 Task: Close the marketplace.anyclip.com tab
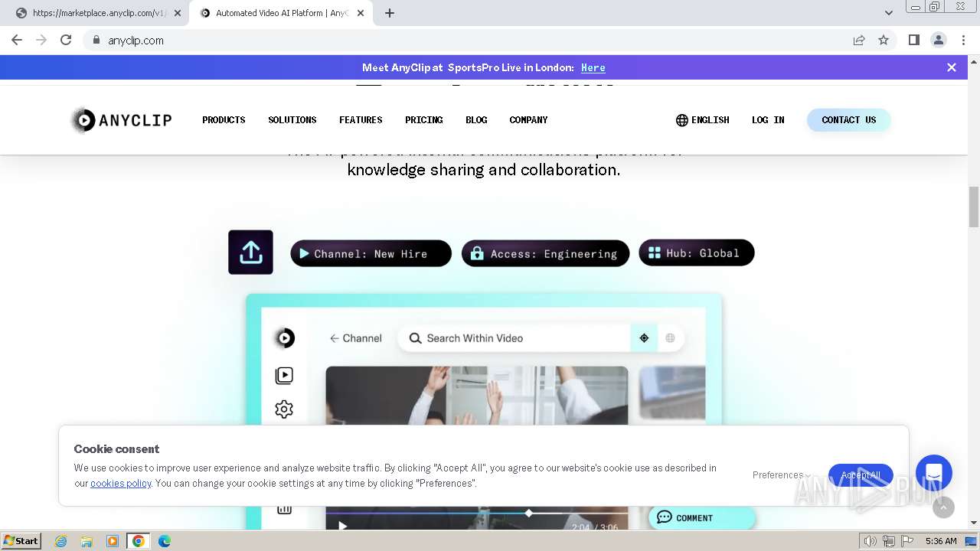pyautogui.click(x=178, y=13)
